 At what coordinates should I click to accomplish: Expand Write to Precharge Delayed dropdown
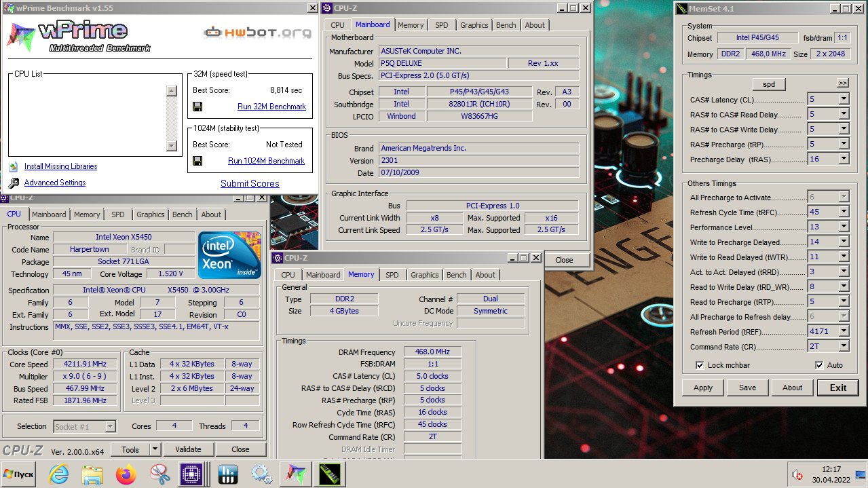tap(844, 242)
